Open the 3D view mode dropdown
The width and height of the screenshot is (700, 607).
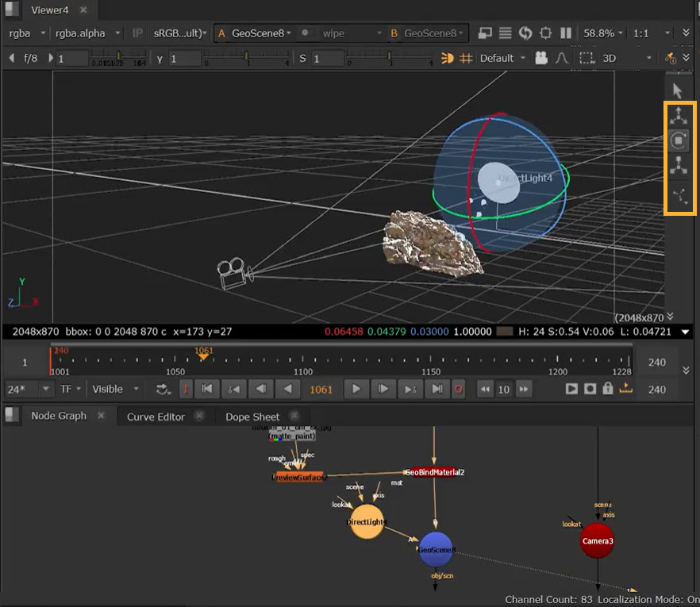(626, 58)
